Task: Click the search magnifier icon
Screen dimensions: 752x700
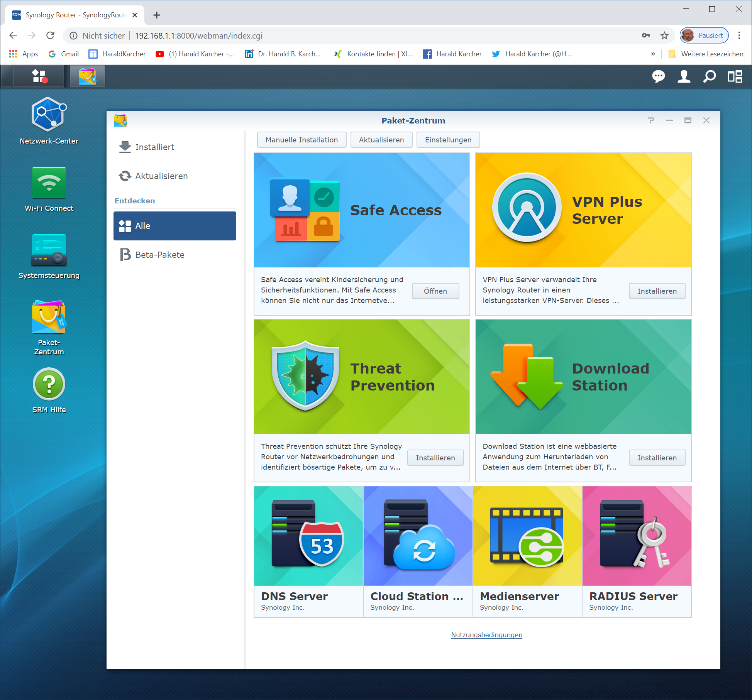Action: pos(709,76)
